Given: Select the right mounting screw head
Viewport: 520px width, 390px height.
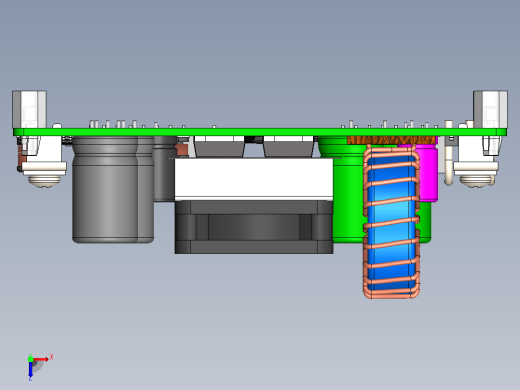Looking at the screenshot, I should [x=476, y=181].
